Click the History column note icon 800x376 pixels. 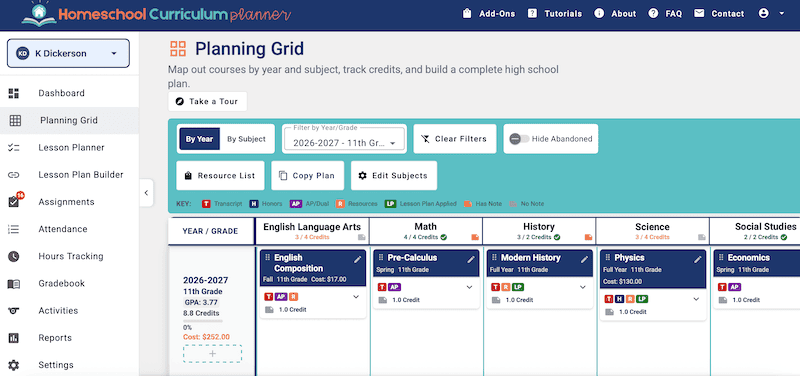pos(588,237)
